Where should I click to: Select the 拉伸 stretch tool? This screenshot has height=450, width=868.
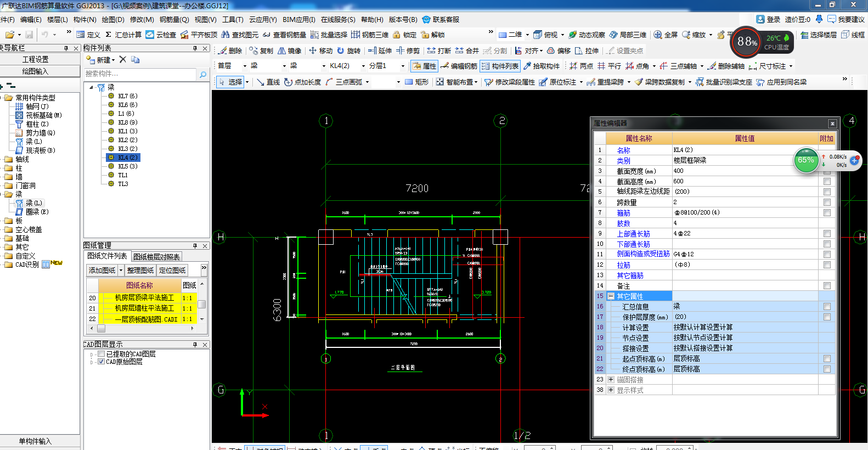point(587,50)
